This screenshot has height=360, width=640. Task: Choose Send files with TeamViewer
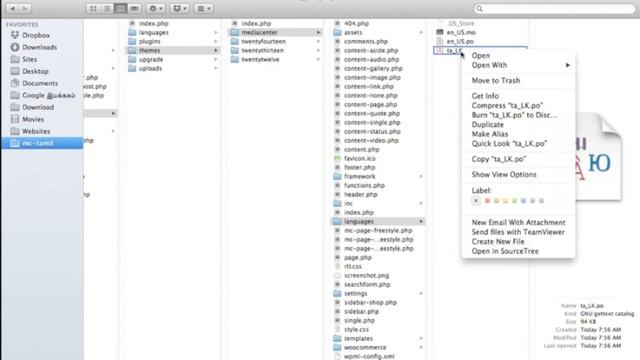tap(518, 232)
